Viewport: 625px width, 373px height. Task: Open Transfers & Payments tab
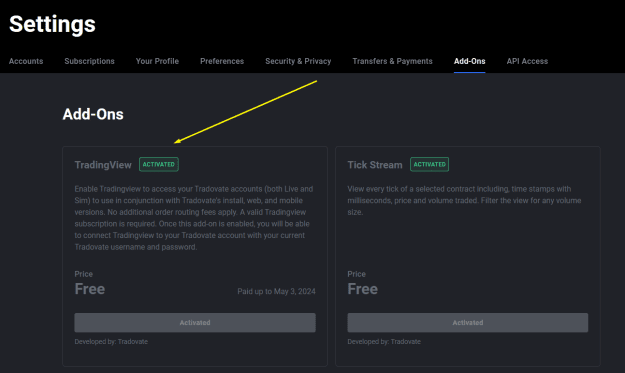392,61
